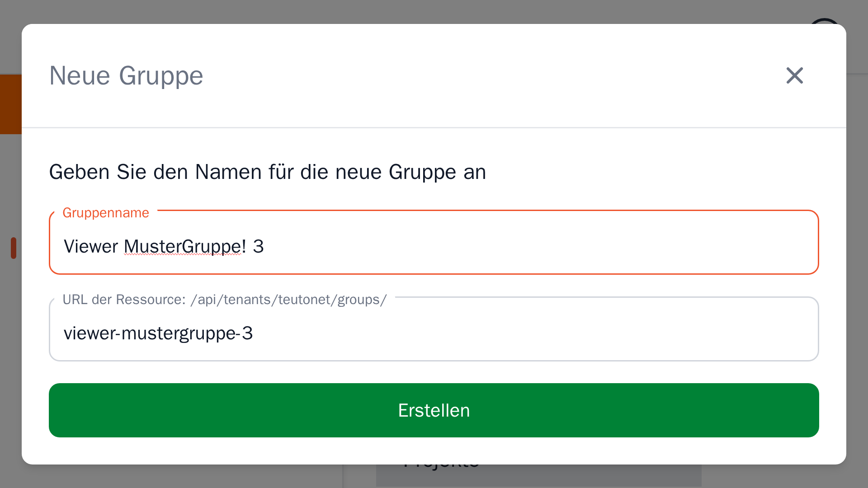This screenshot has height=488, width=868.
Task: Focus the Gruppenname input field
Action: [x=497, y=245]
